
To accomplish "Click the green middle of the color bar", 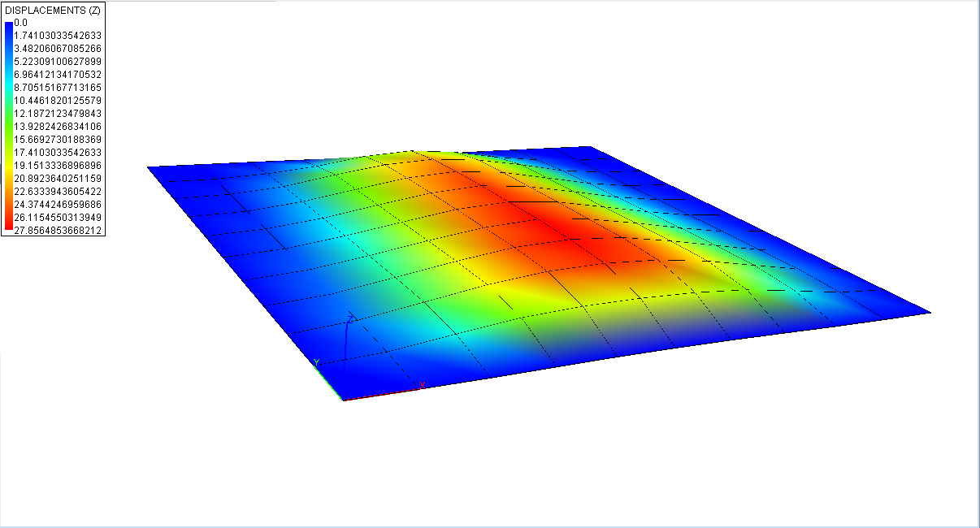I will 8,122.
